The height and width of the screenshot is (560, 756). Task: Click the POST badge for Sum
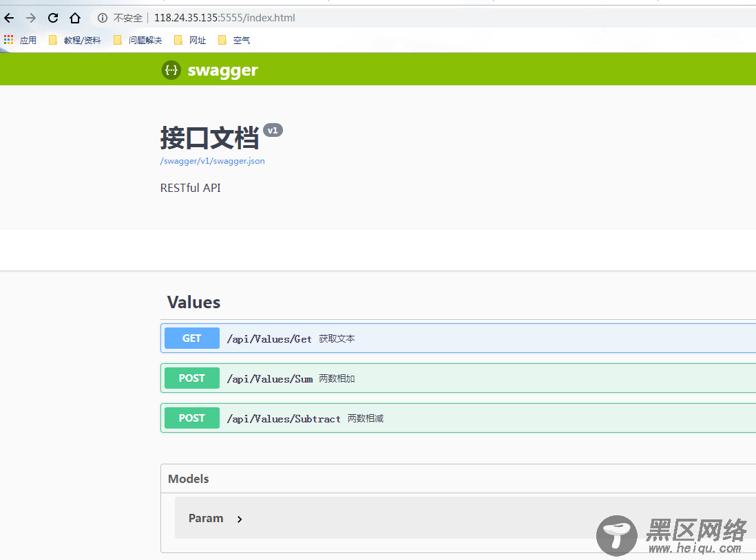point(192,378)
